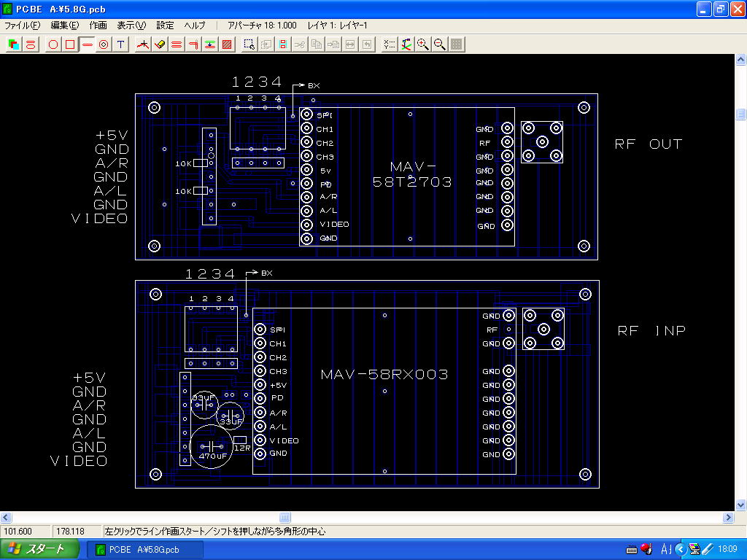
Task: Select the hatched fill area tool
Action: tap(228, 44)
